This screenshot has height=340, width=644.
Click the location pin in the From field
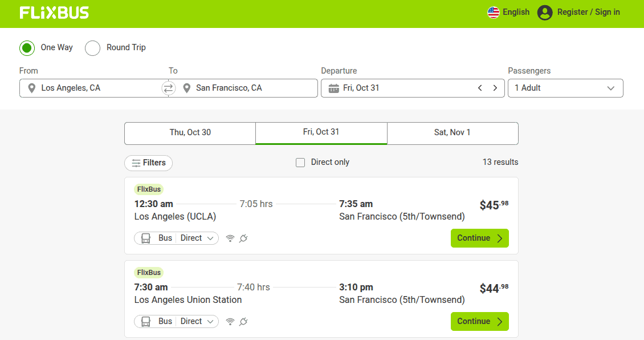(x=31, y=88)
